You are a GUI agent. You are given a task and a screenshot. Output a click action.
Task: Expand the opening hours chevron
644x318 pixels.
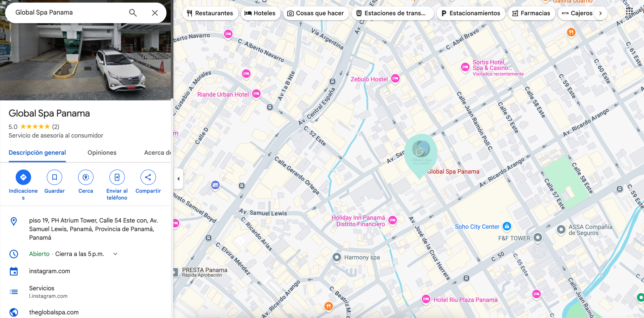[115, 254]
